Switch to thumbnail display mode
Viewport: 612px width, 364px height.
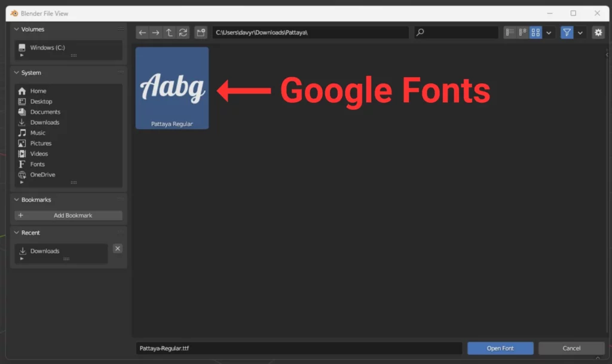[535, 32]
